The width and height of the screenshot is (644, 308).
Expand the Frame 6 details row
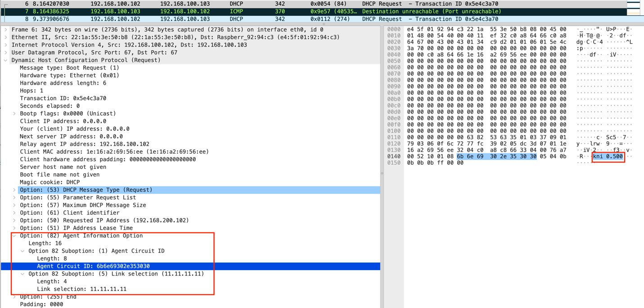pos(6,30)
